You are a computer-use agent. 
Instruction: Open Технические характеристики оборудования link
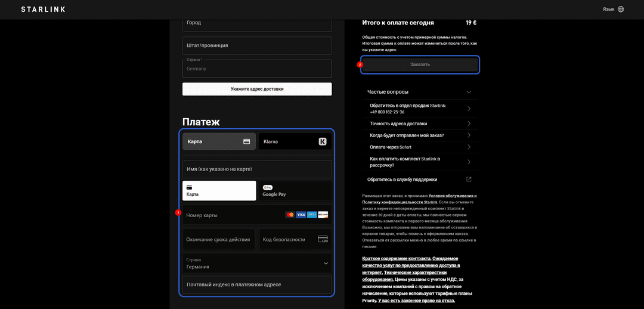click(404, 277)
